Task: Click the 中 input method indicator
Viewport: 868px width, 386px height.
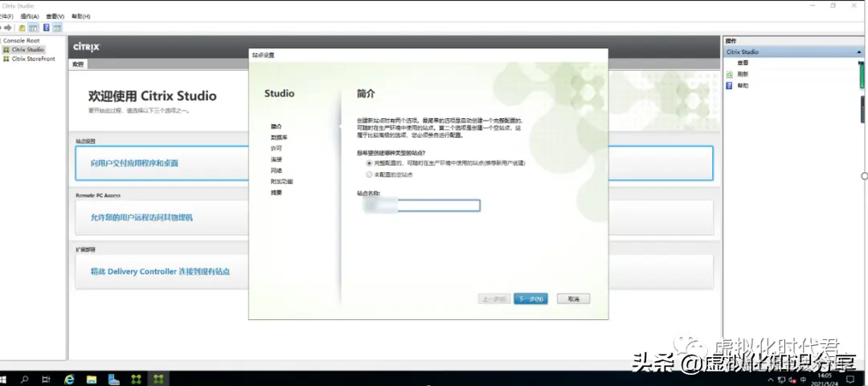Action: pyautogui.click(x=803, y=380)
